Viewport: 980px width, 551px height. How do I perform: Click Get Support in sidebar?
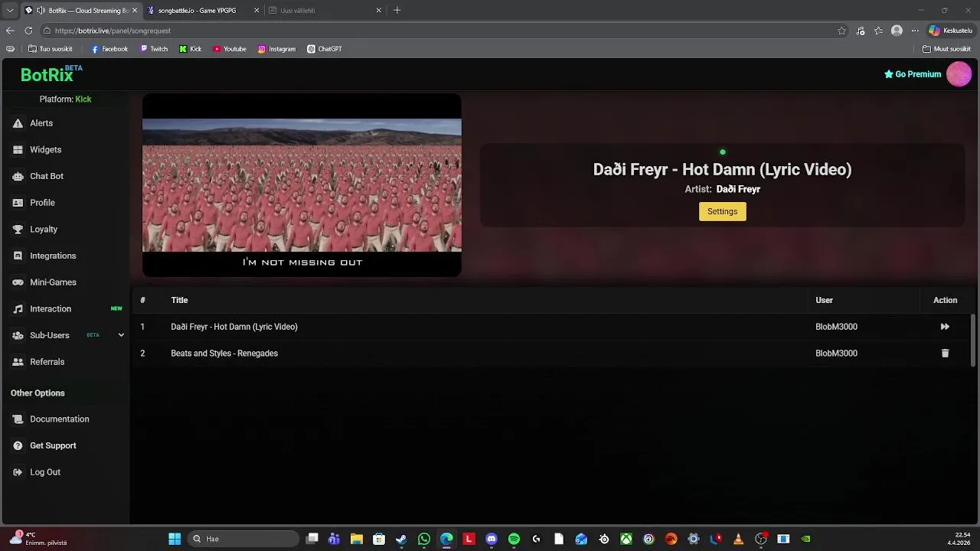[53, 445]
